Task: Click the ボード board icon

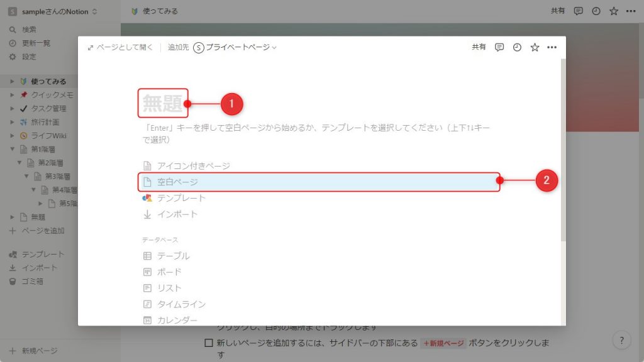Action: click(x=147, y=271)
